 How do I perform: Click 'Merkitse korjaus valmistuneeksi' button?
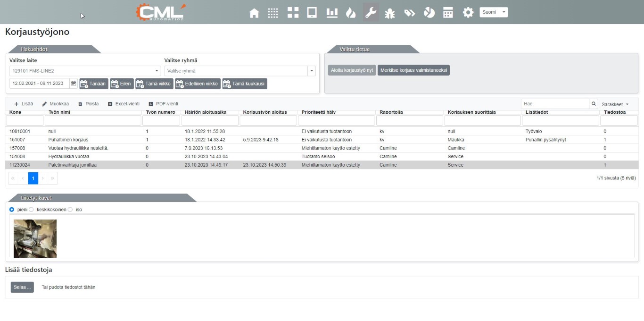[x=413, y=70]
